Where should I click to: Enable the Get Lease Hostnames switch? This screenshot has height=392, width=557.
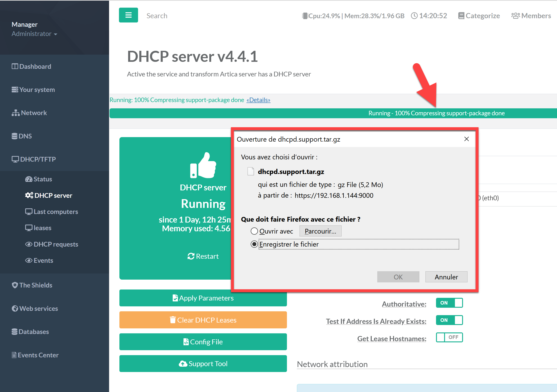(449, 337)
